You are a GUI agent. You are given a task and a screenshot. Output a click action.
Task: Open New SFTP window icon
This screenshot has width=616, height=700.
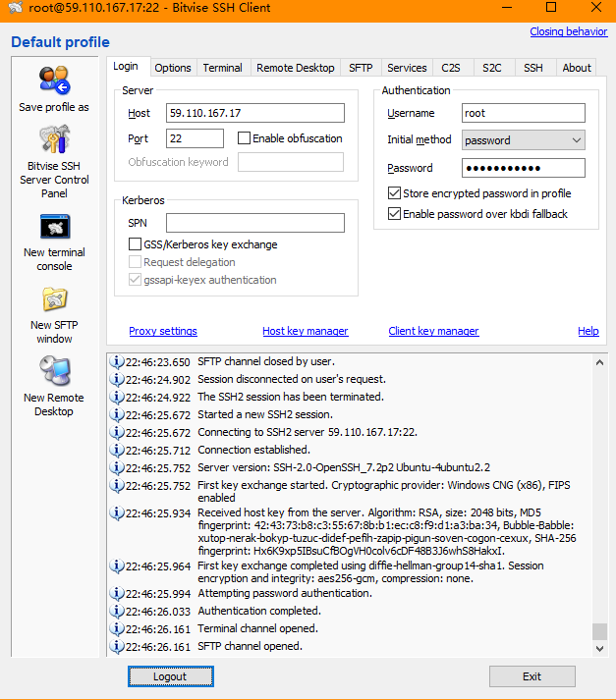tap(54, 299)
